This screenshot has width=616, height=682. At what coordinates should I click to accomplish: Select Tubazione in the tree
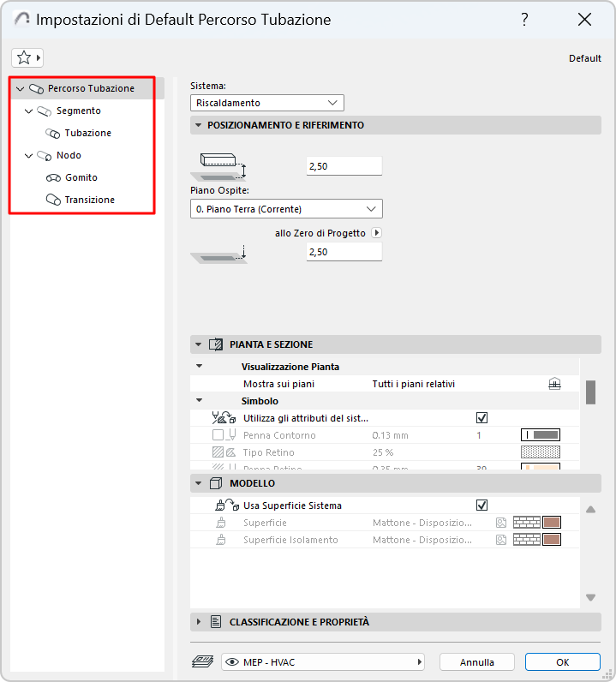click(x=88, y=133)
